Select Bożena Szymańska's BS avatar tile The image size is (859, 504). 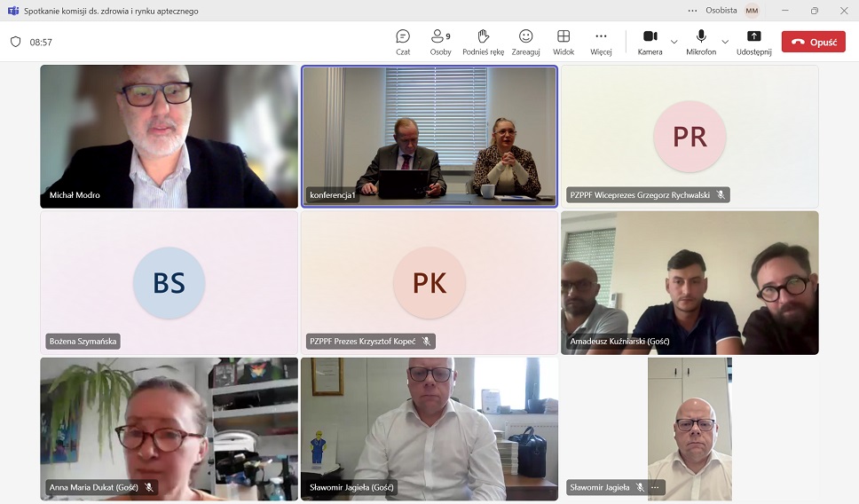tap(169, 283)
